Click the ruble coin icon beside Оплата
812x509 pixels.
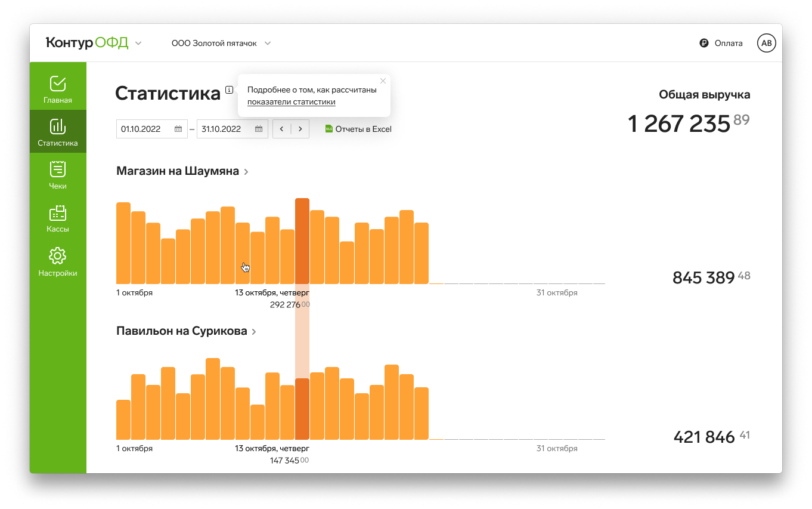point(703,43)
